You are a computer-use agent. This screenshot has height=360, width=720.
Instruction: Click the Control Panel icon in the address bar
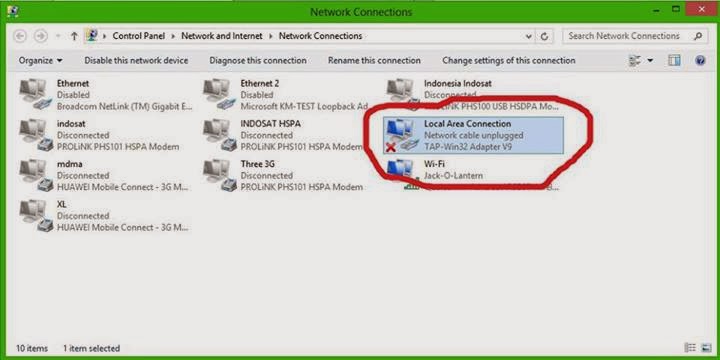92,36
